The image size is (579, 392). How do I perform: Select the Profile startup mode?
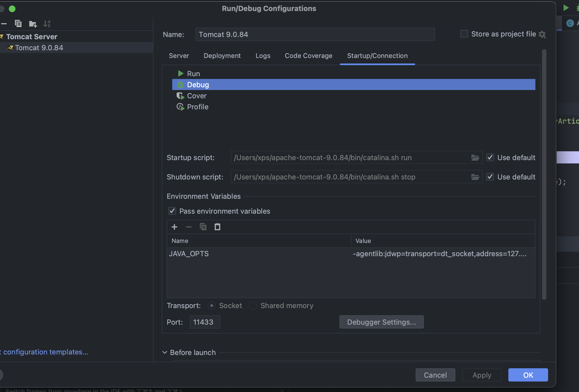[198, 107]
